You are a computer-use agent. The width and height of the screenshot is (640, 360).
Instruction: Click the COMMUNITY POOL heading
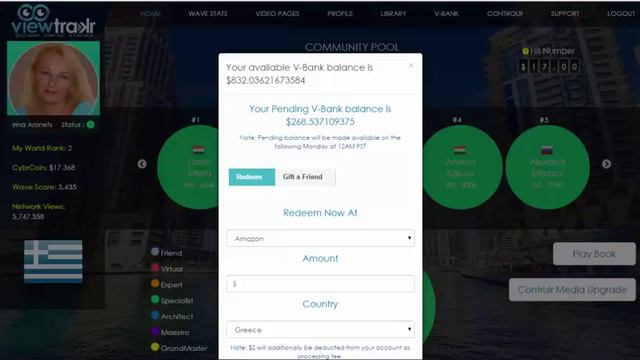click(352, 47)
